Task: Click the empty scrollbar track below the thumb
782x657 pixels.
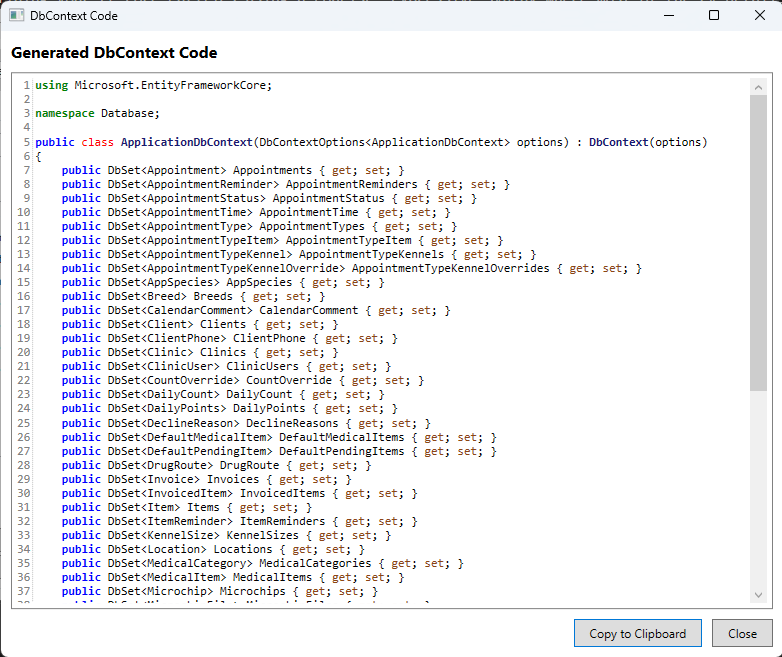Action: [x=758, y=490]
